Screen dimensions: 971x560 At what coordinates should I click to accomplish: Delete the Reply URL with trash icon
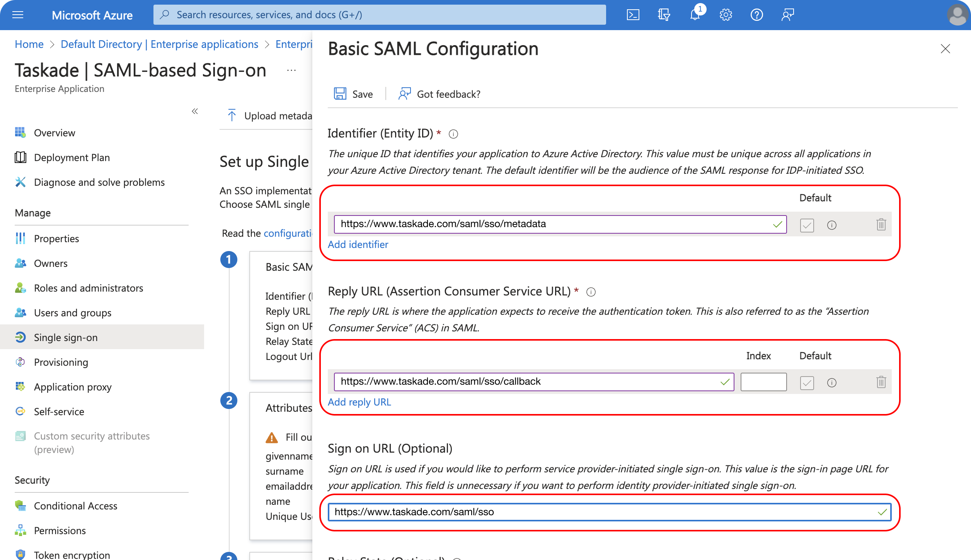click(x=881, y=382)
